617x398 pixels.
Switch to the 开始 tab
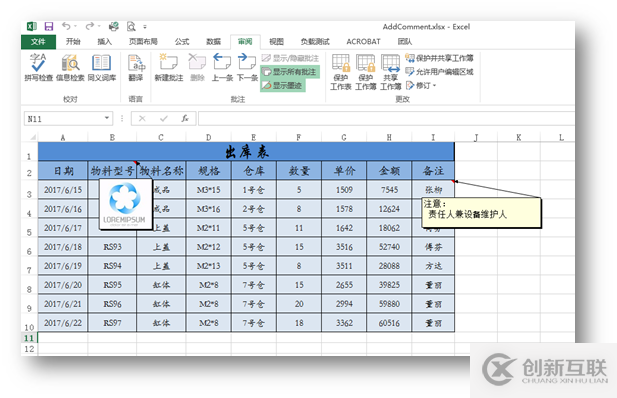73,42
